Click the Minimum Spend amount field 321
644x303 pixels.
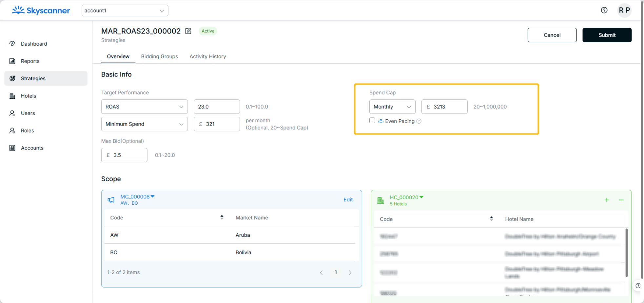[217, 124]
